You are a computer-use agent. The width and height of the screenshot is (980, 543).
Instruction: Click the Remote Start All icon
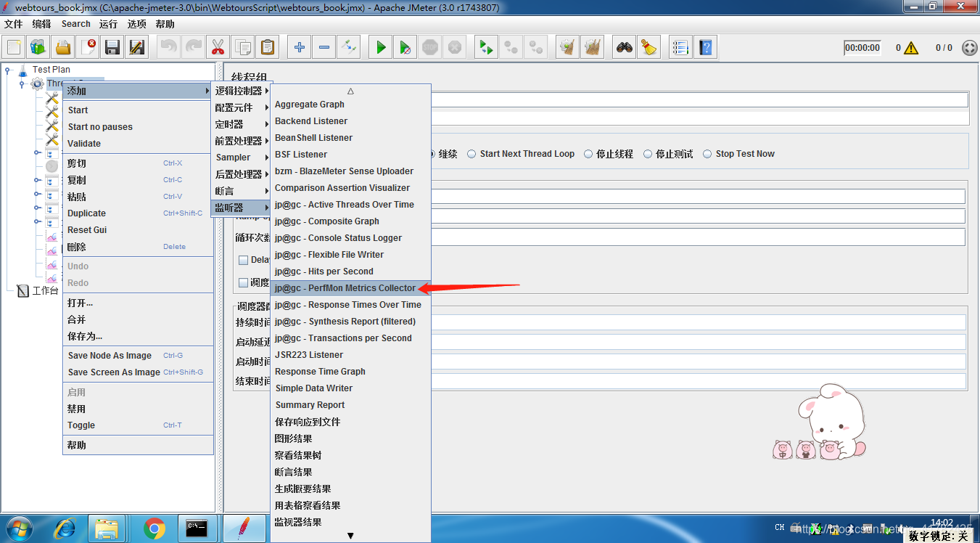[485, 47]
